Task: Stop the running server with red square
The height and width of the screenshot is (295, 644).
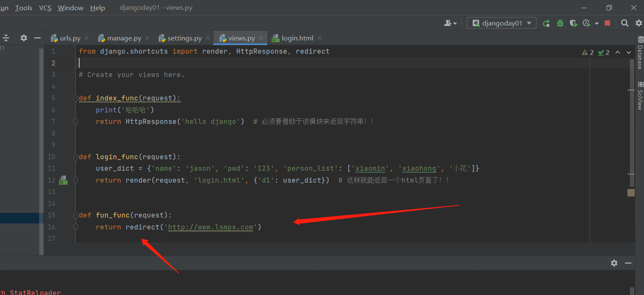Action: [607, 23]
